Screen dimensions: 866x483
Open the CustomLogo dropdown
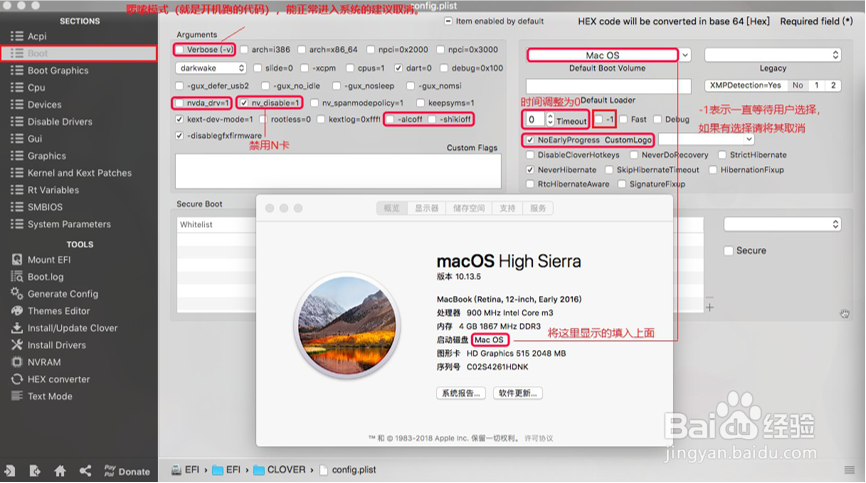pyautogui.click(x=706, y=140)
